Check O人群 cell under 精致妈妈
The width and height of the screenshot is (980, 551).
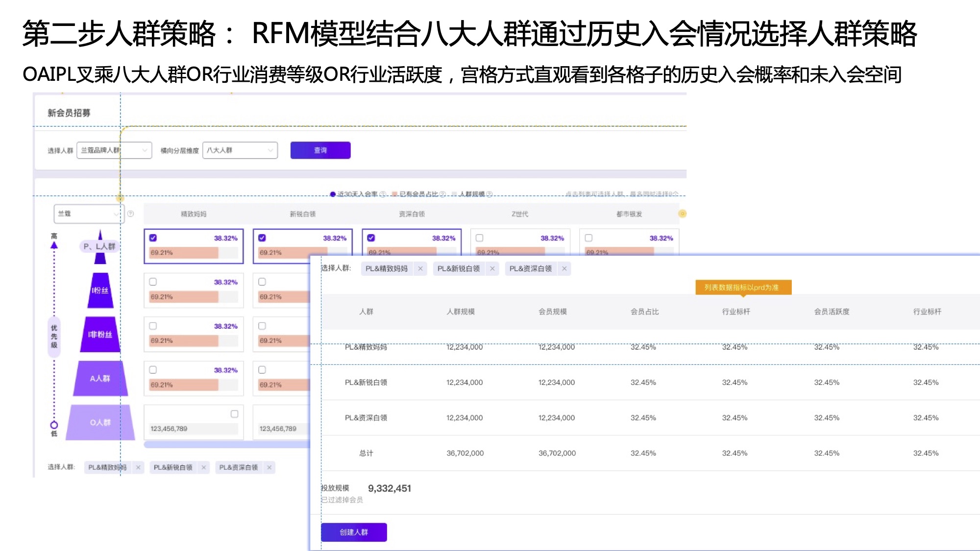[234, 414]
